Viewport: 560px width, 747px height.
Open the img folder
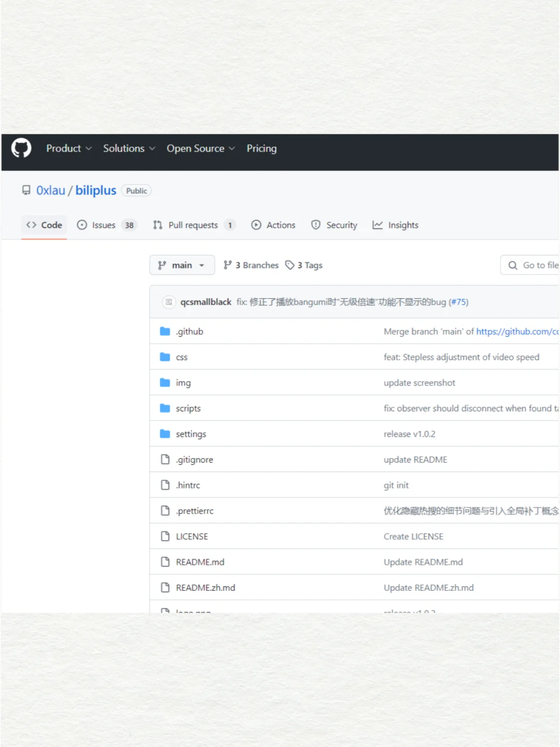tap(183, 383)
